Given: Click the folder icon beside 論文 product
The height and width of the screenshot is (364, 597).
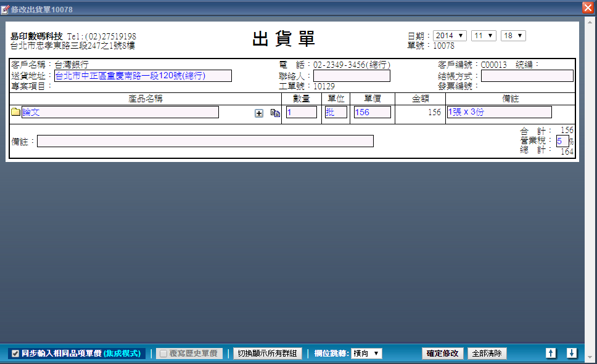Looking at the screenshot, I should point(16,112).
